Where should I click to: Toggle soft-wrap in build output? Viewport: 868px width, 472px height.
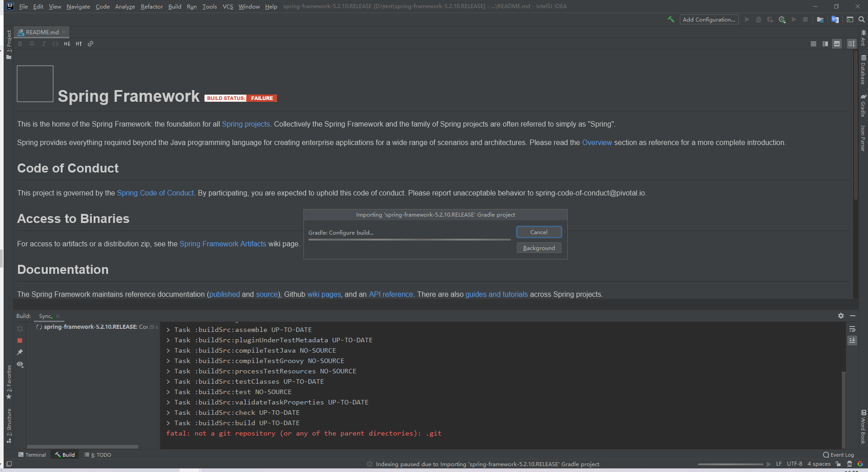852,329
